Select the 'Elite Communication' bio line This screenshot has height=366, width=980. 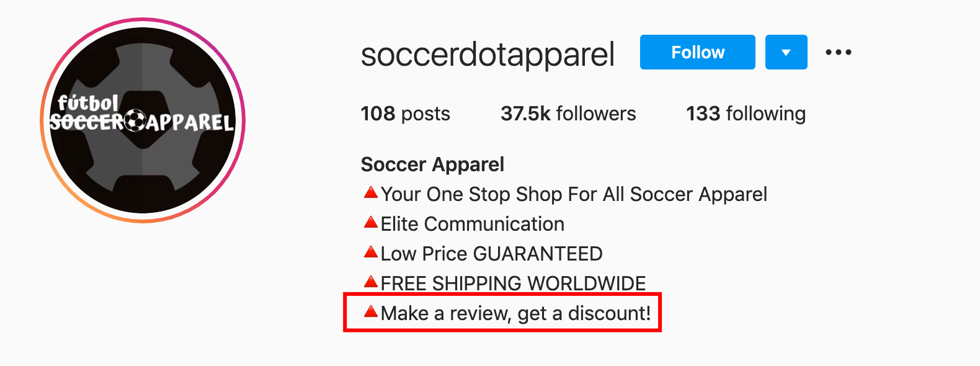click(x=473, y=224)
